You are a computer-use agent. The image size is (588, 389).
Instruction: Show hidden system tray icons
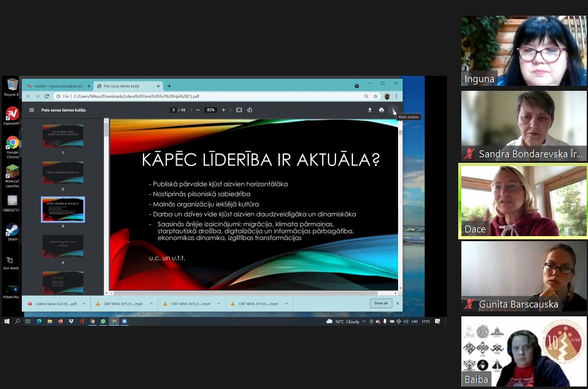click(x=364, y=321)
